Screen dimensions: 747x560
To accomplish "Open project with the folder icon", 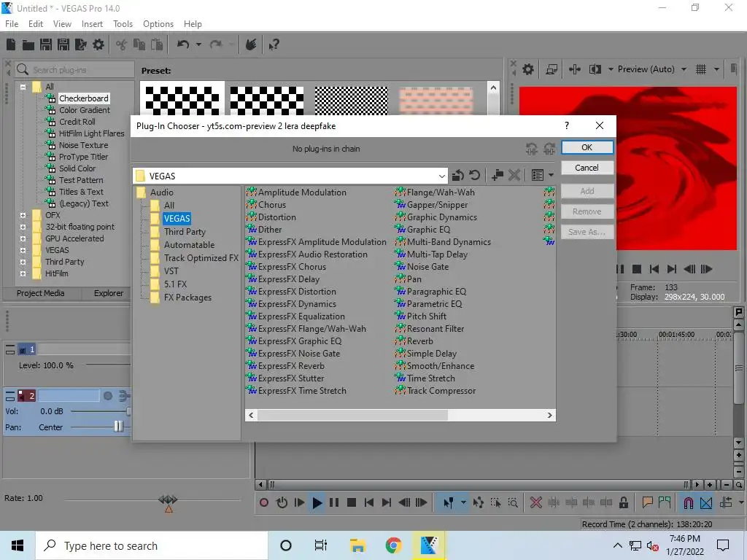I will (28, 44).
